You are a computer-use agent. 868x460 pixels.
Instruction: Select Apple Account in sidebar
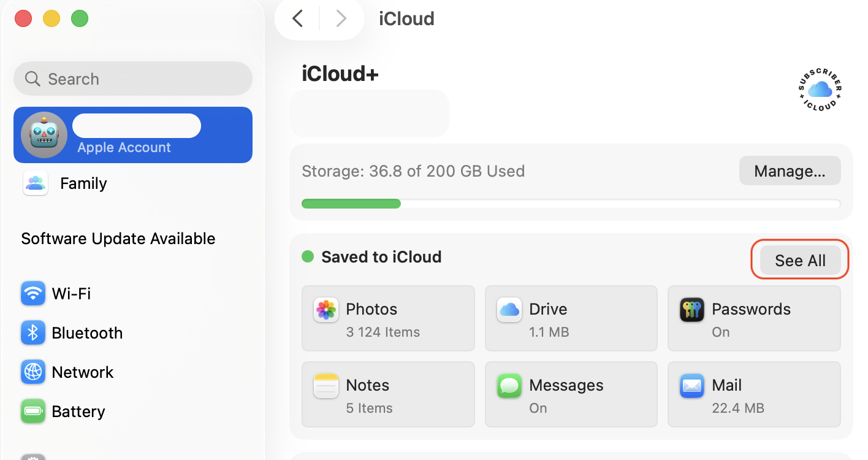click(133, 135)
